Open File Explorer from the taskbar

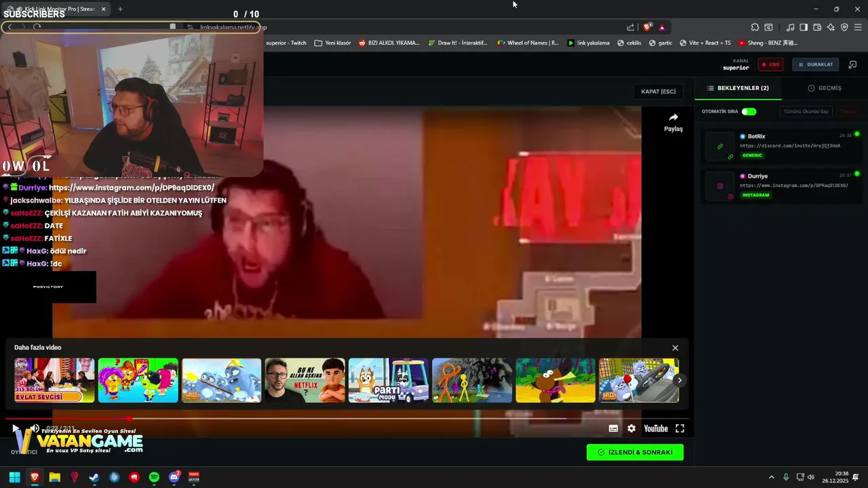[x=54, y=477]
